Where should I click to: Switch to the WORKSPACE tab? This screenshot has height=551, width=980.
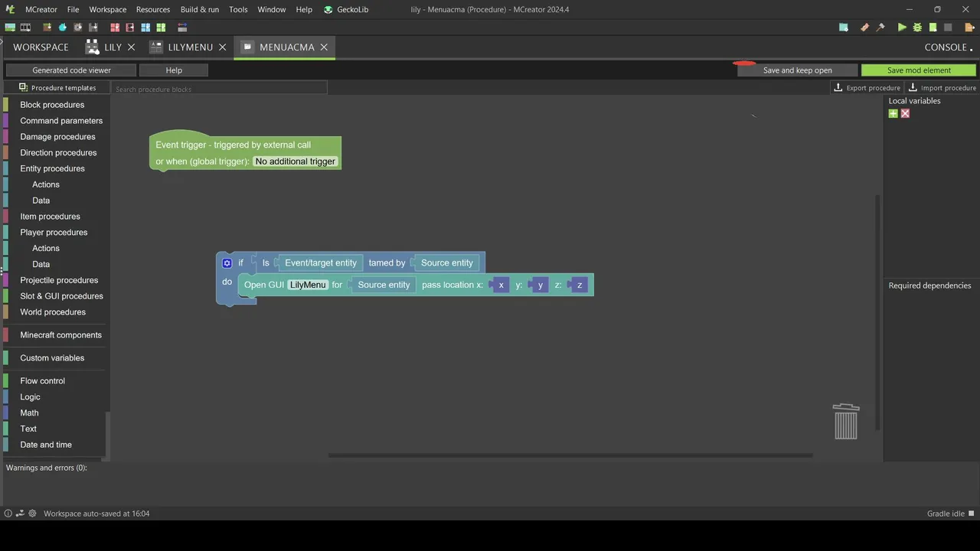41,47
